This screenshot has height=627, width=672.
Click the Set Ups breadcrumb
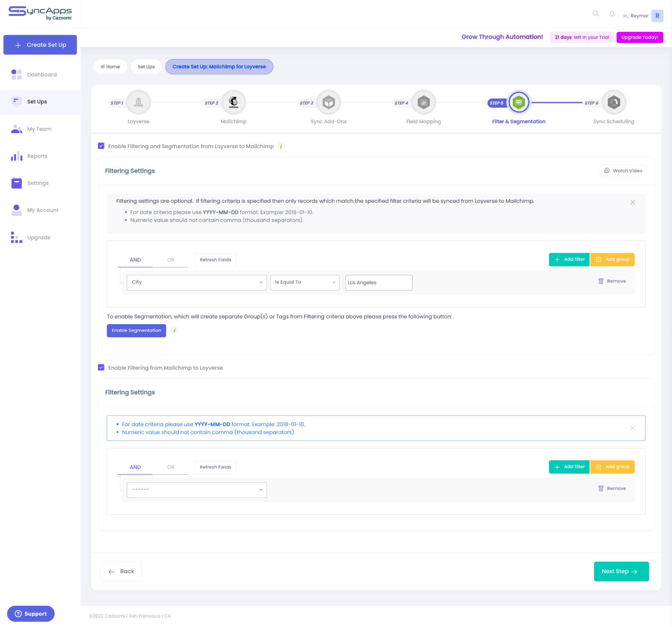pos(146,67)
